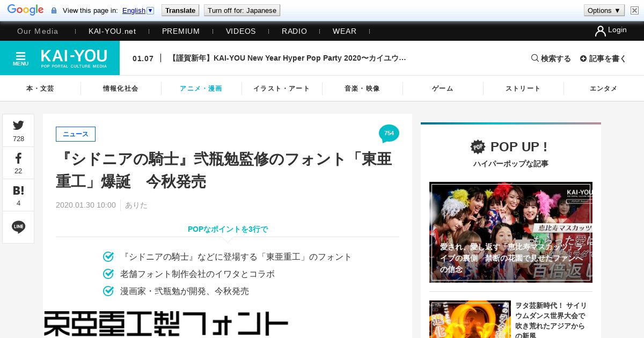Click the user Login icon
Image resolution: width=644 pixels, height=338 pixels.
click(x=600, y=31)
